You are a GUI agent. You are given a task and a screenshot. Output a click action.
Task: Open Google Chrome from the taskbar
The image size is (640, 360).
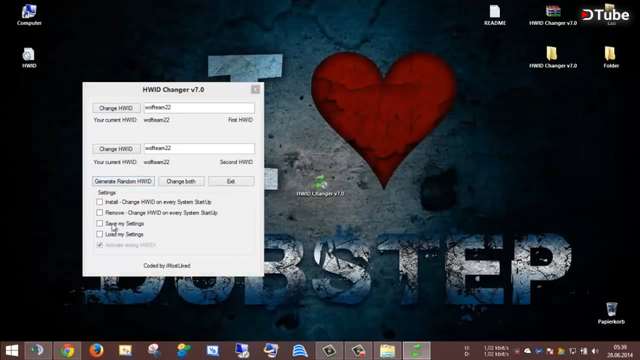click(x=67, y=351)
